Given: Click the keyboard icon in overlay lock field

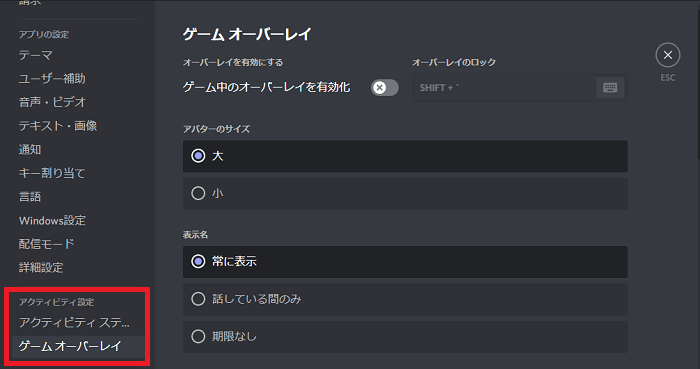Looking at the screenshot, I should (x=610, y=87).
